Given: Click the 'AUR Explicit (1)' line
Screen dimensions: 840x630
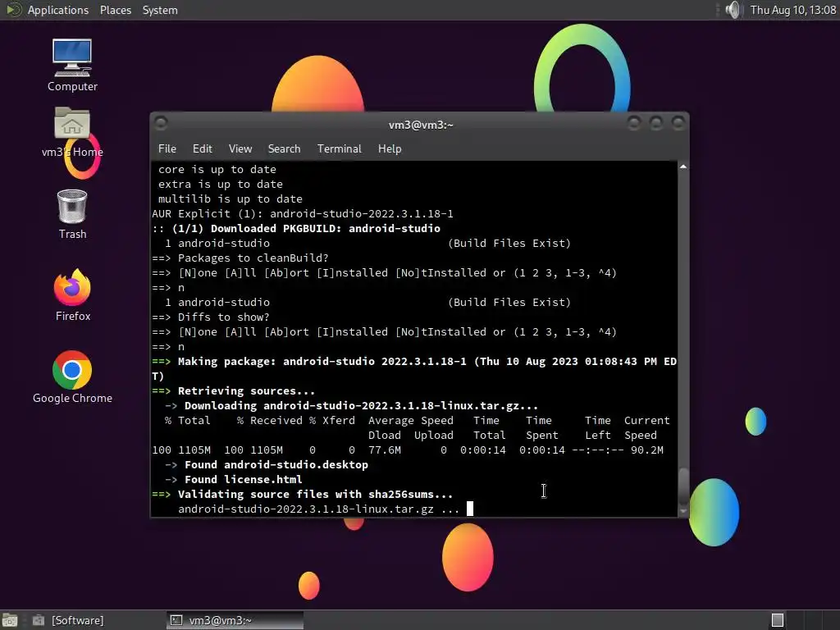Looking at the screenshot, I should tap(303, 214).
